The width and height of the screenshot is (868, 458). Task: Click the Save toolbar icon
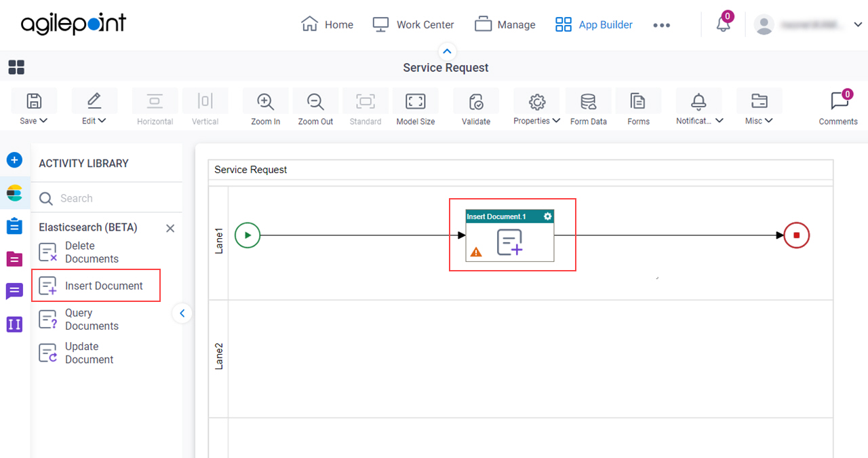[x=34, y=101]
